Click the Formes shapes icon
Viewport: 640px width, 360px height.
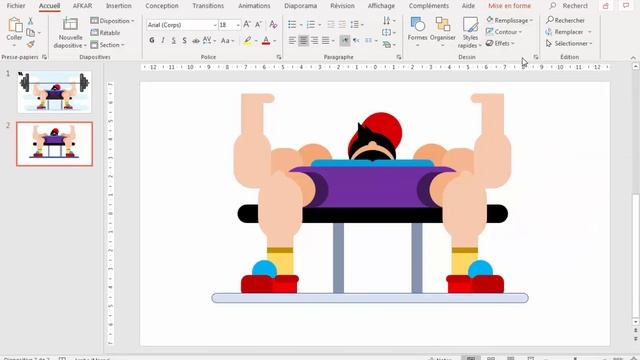tap(417, 24)
